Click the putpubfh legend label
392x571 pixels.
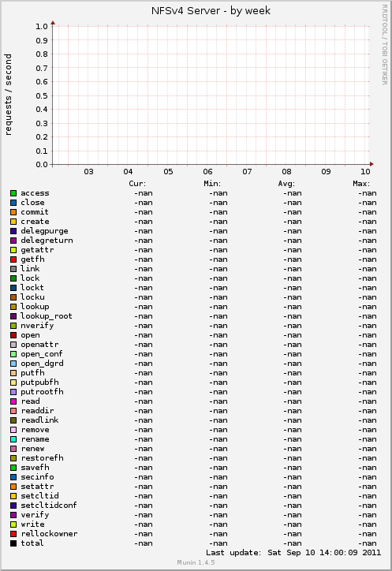pyautogui.click(x=39, y=383)
